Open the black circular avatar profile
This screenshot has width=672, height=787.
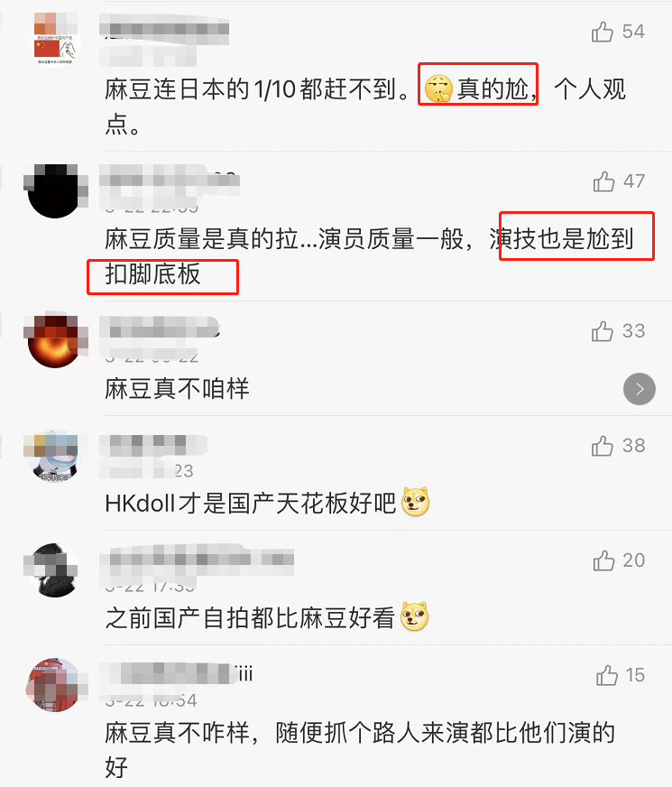pyautogui.click(x=55, y=190)
